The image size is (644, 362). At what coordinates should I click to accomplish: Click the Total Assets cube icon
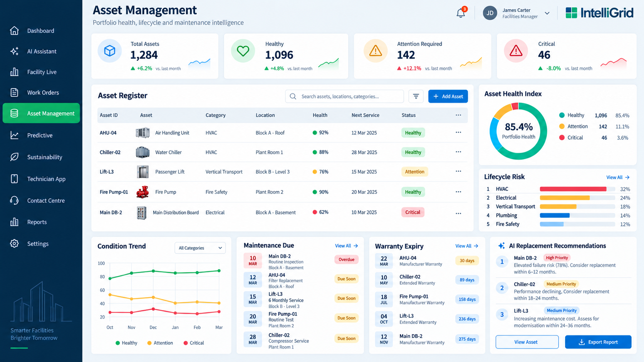110,51
